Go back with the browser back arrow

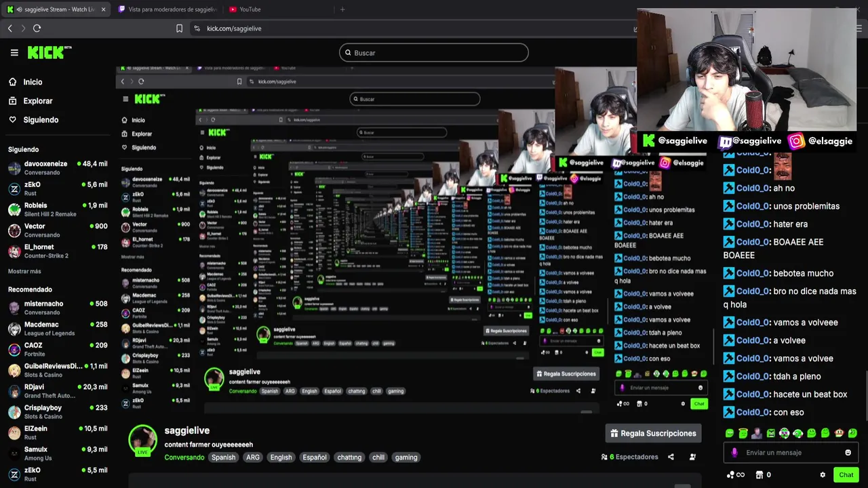(9, 28)
